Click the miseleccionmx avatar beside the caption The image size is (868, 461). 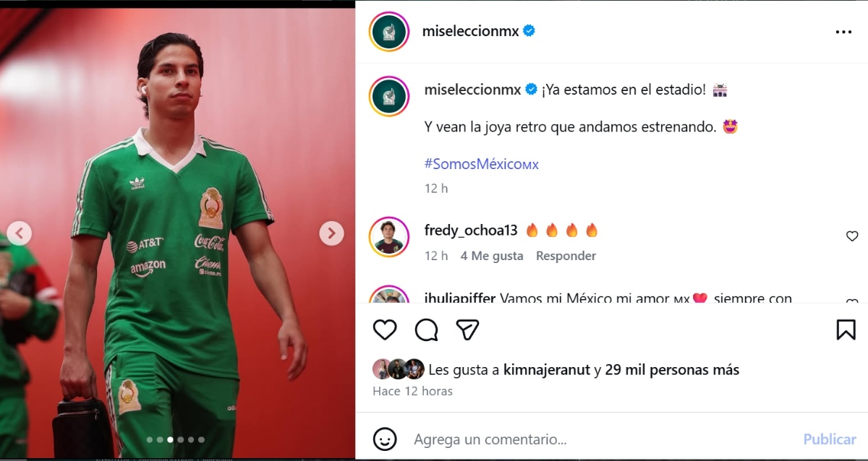[x=389, y=96]
